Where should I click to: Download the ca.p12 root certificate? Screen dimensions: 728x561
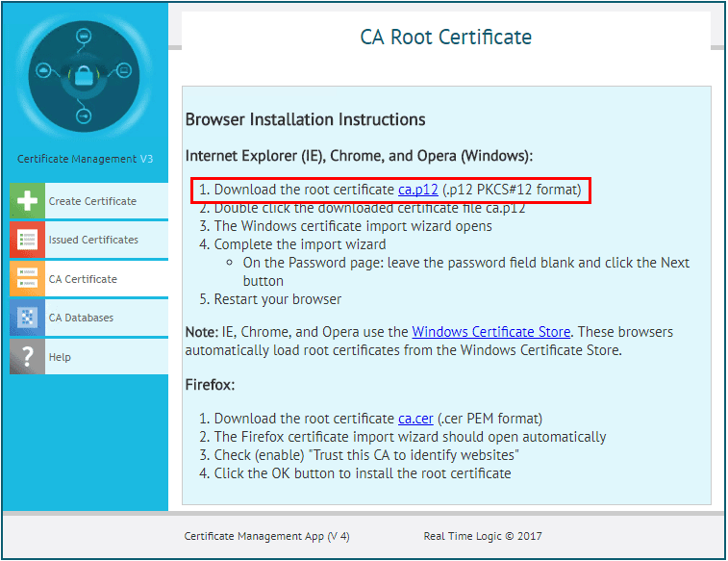coord(418,190)
